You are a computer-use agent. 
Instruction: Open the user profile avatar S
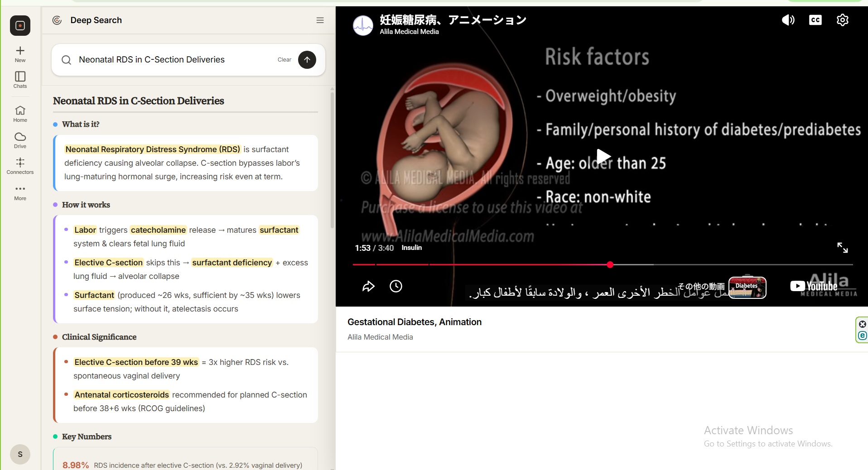coord(20,454)
